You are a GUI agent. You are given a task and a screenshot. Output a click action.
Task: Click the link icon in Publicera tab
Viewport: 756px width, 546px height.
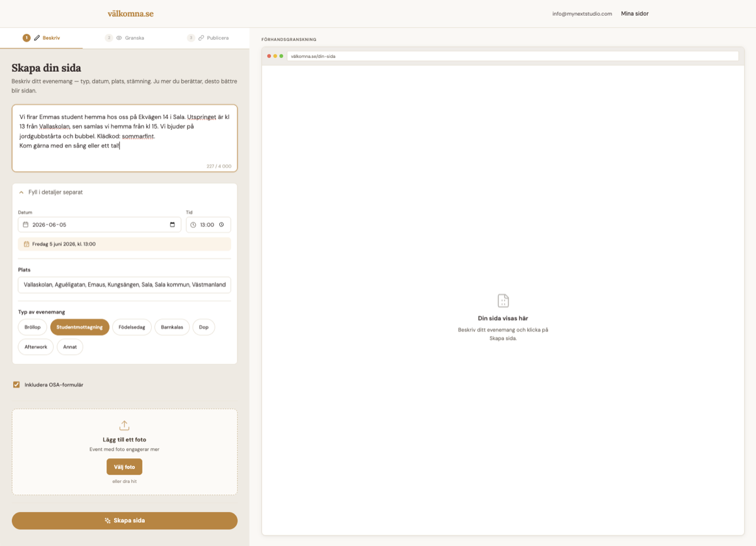(201, 38)
